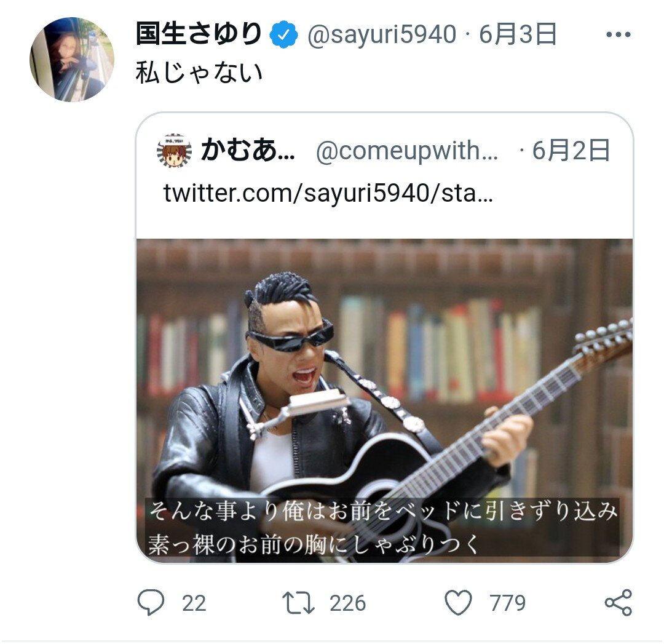Open the three-dot more options menu
This screenshot has height=644, width=664.
619,34
